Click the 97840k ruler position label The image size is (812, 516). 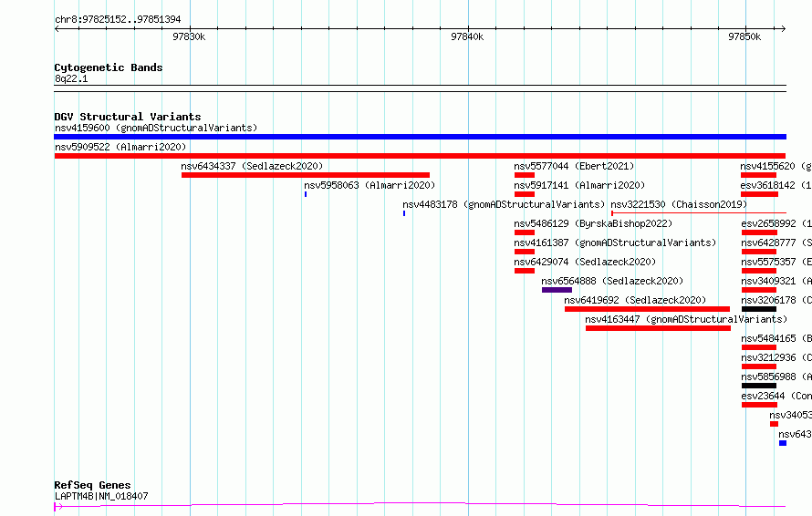point(467,36)
